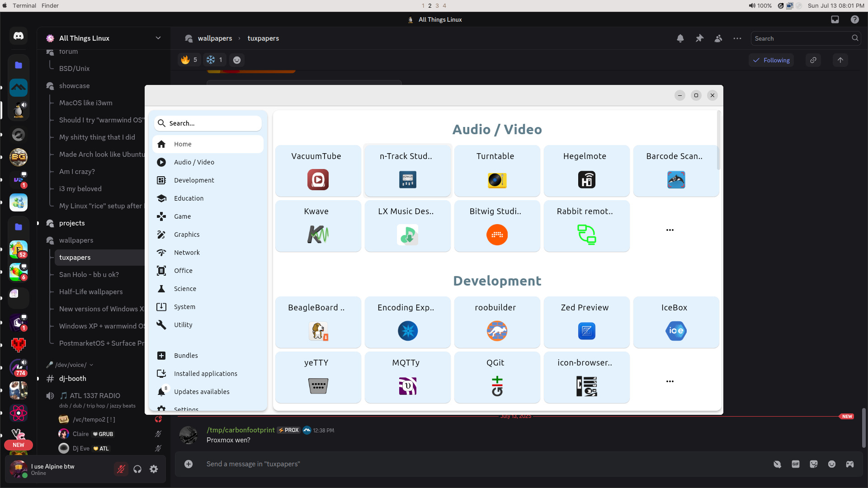Show more Audio / Video apps ellipsis
Image resolution: width=868 pixels, height=488 pixels.
pyautogui.click(x=670, y=230)
